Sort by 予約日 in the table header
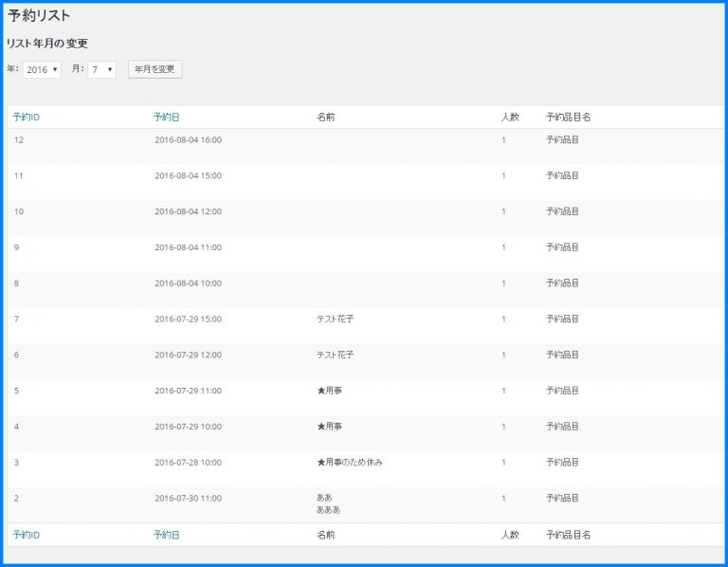The height and width of the screenshot is (567, 728). 166,118
